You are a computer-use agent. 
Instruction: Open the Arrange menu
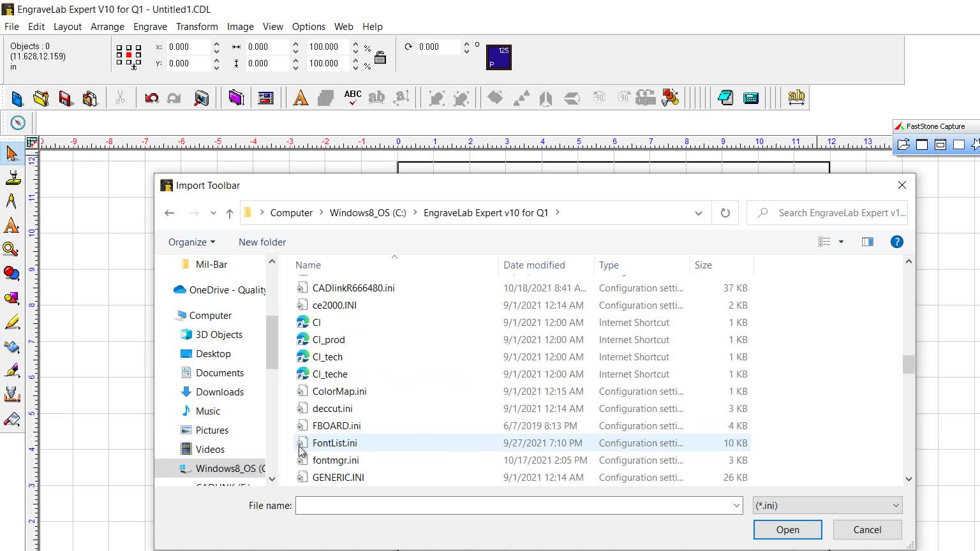(107, 27)
